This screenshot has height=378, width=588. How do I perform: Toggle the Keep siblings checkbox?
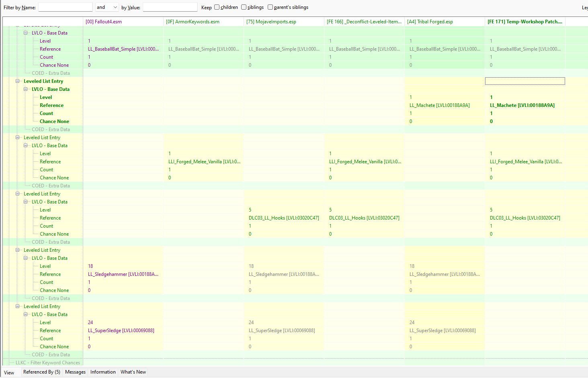244,7
